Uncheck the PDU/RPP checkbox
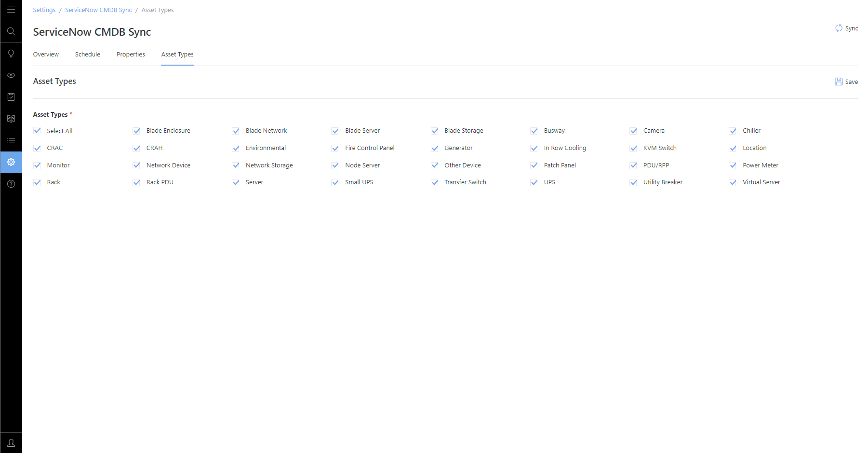Image resolution: width=868 pixels, height=453 pixels. [633, 165]
